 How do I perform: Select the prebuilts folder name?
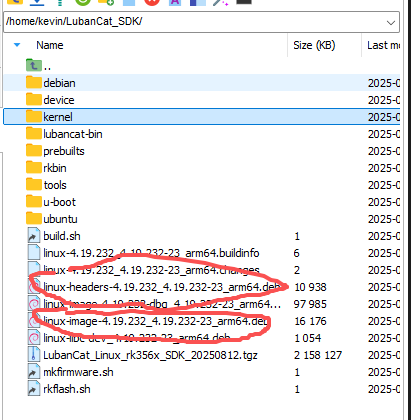coord(64,151)
